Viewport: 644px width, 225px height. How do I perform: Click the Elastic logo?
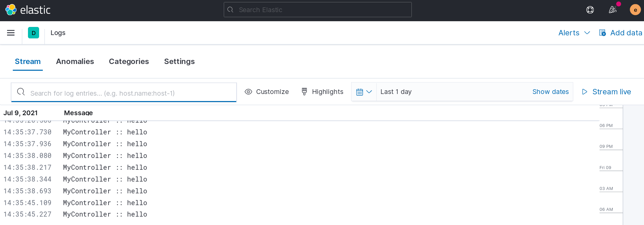coord(28,10)
